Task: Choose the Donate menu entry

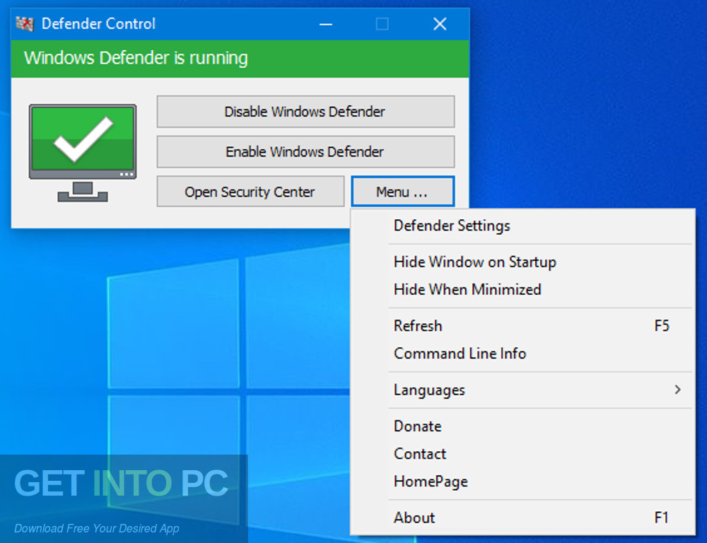Action: tap(523, 426)
